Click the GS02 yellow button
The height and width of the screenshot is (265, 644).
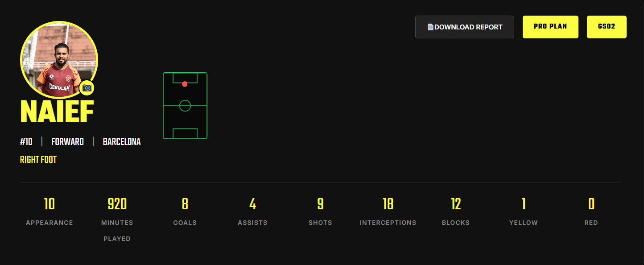click(607, 27)
